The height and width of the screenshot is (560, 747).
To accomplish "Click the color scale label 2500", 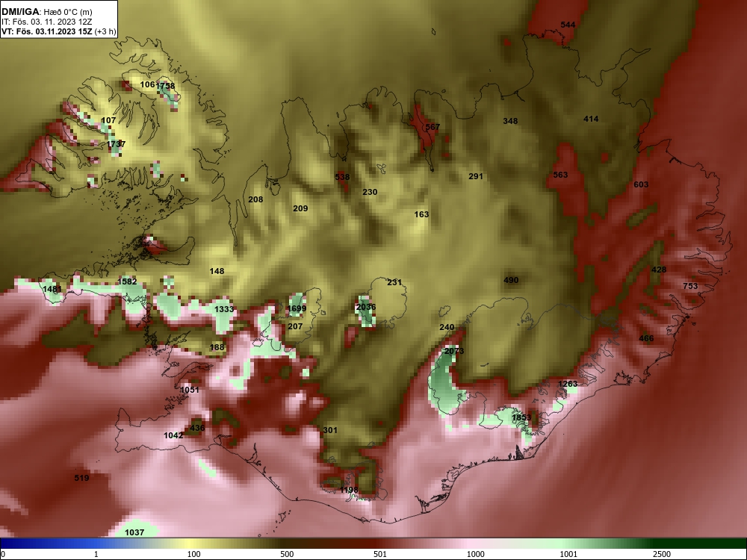I will 662,554.
